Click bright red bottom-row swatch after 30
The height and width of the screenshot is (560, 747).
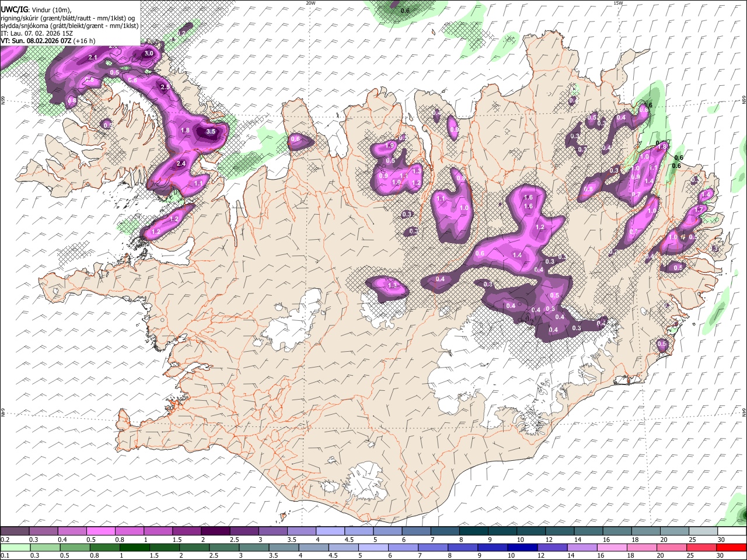pyautogui.click(x=731, y=547)
